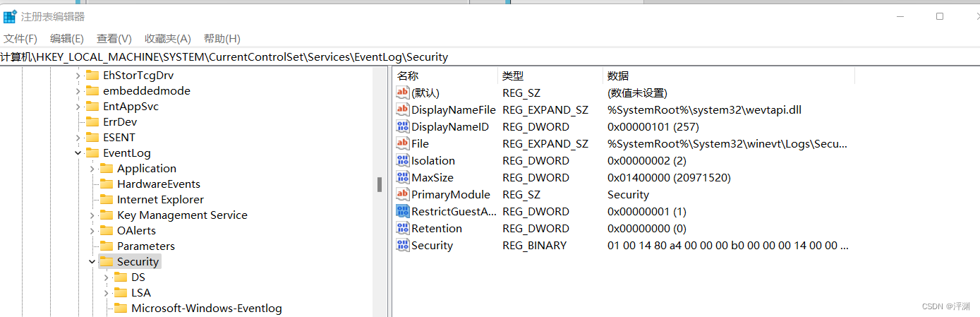Click the Registry Editor app icon in title bar
Image resolution: width=980 pixels, height=317 pixels.
[x=9, y=16]
